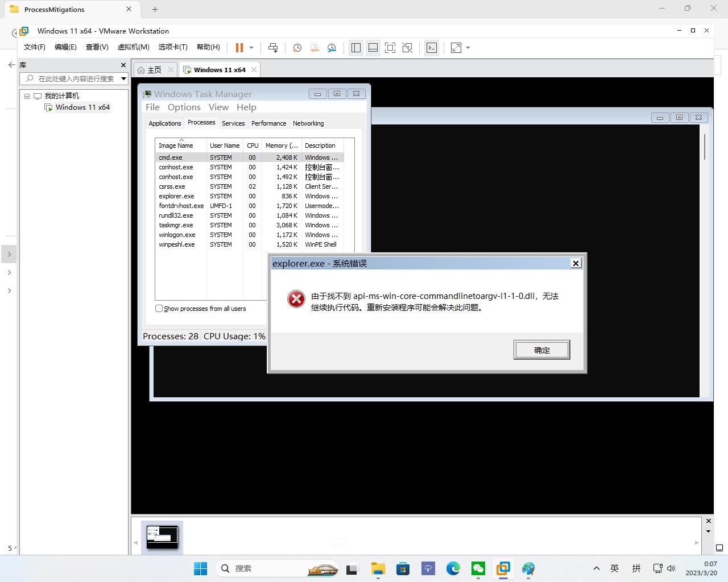Launch Microsoft Edge from the taskbar
The image size is (728, 582).
coord(453,568)
